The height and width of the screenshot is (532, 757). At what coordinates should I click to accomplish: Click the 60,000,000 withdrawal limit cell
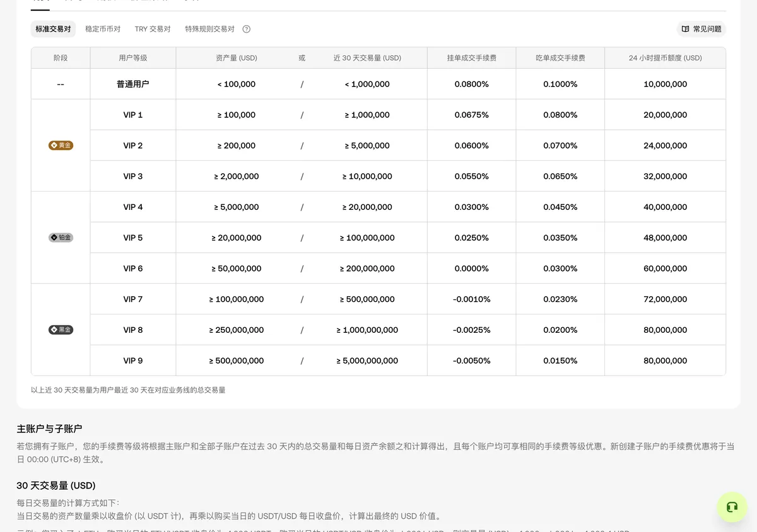pos(665,269)
